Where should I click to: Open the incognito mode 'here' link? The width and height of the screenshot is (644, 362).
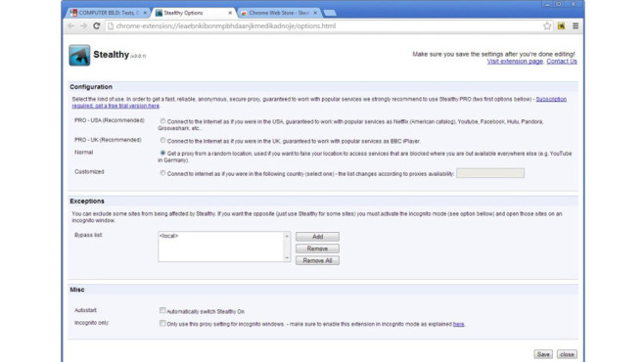coord(458,324)
